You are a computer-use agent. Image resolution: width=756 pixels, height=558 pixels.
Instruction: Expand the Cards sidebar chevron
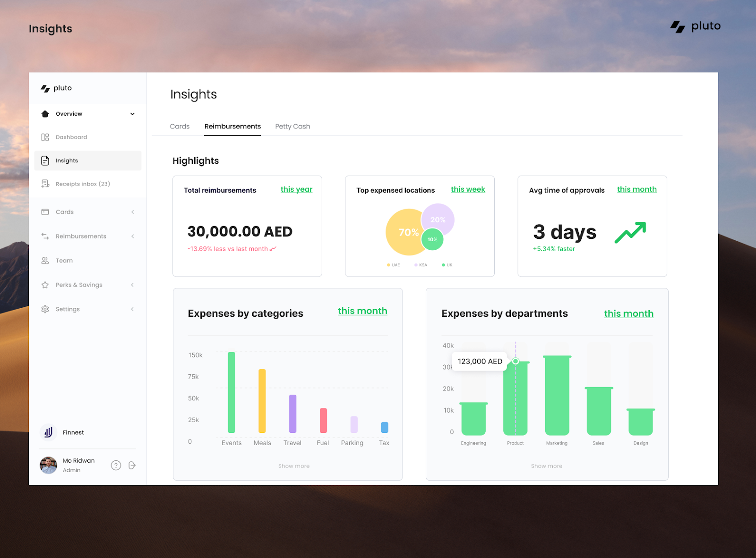coord(133,212)
